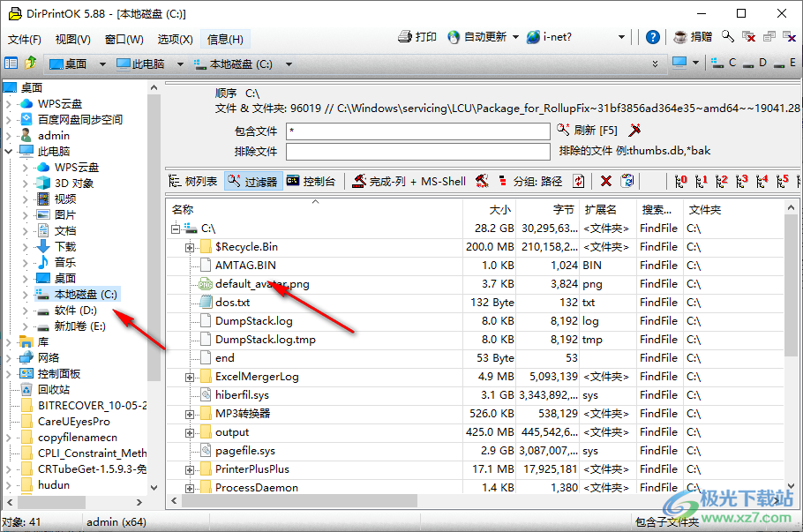Click the red-crossed pin icon next to refresh
Viewport: 803px width, 532px height.
(634, 130)
